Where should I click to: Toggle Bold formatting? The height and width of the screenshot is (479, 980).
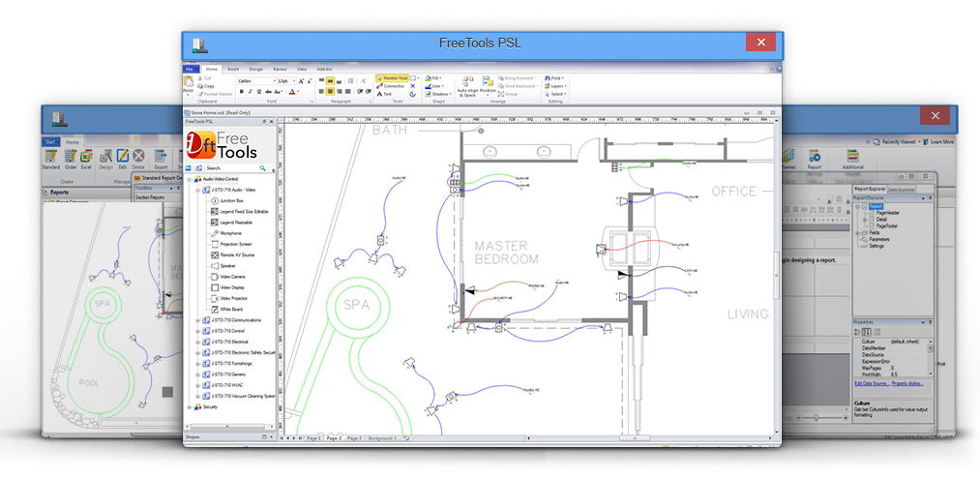[242, 91]
